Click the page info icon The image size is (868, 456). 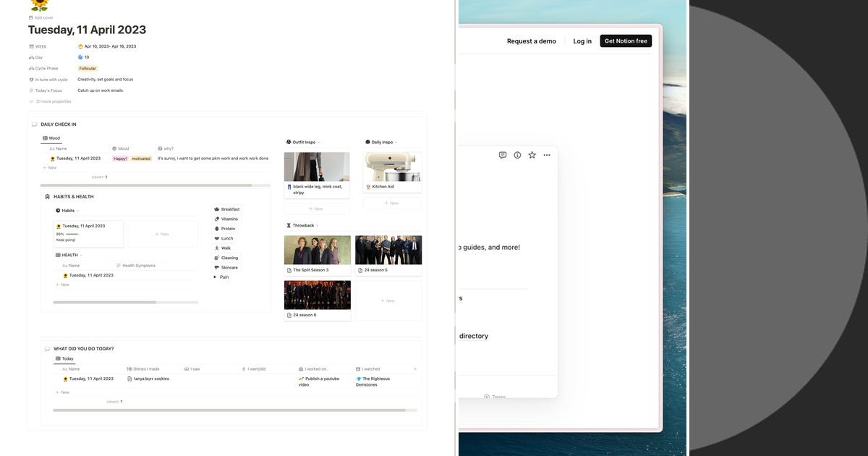click(517, 155)
